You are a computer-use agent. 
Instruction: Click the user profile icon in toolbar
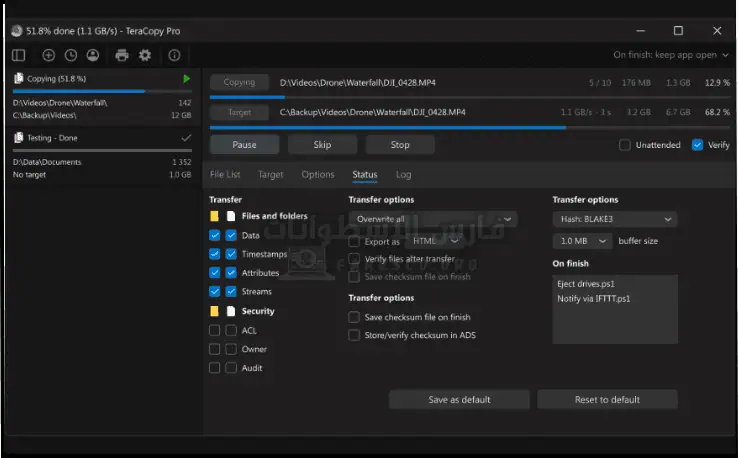pyautogui.click(x=93, y=55)
